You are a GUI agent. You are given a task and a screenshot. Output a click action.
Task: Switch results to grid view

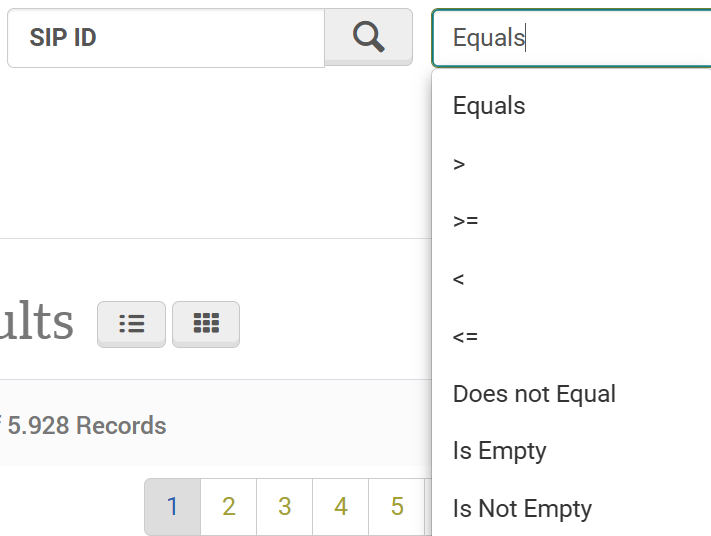pos(206,324)
